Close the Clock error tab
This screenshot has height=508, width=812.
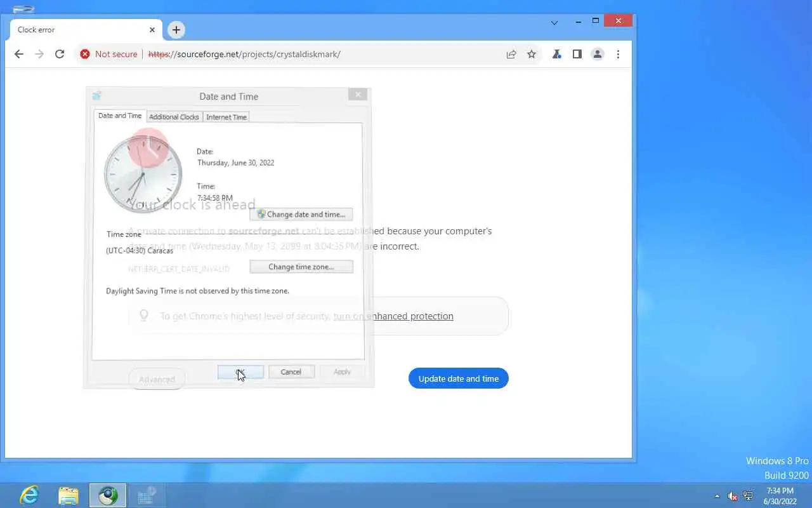coord(152,29)
